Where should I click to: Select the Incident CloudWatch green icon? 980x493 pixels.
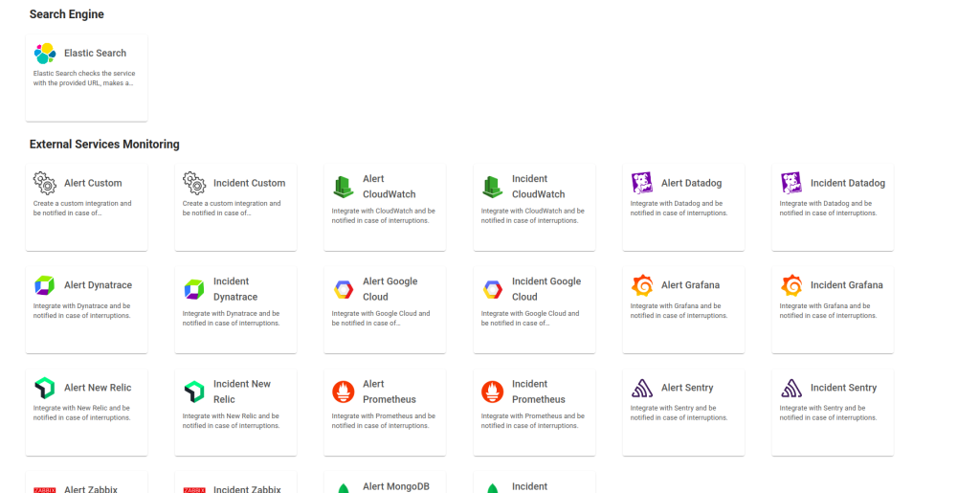pos(493,187)
